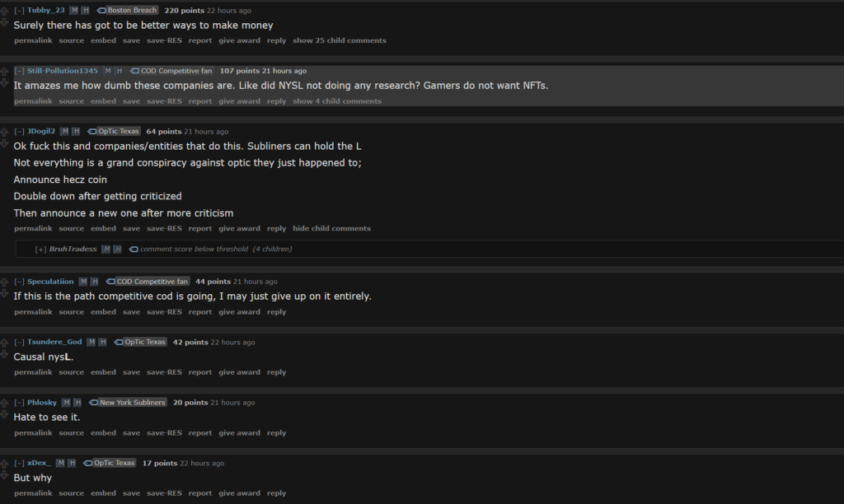Collapse the Phlosky comment with [–]
Viewport: 844px width, 504px height.
20,403
